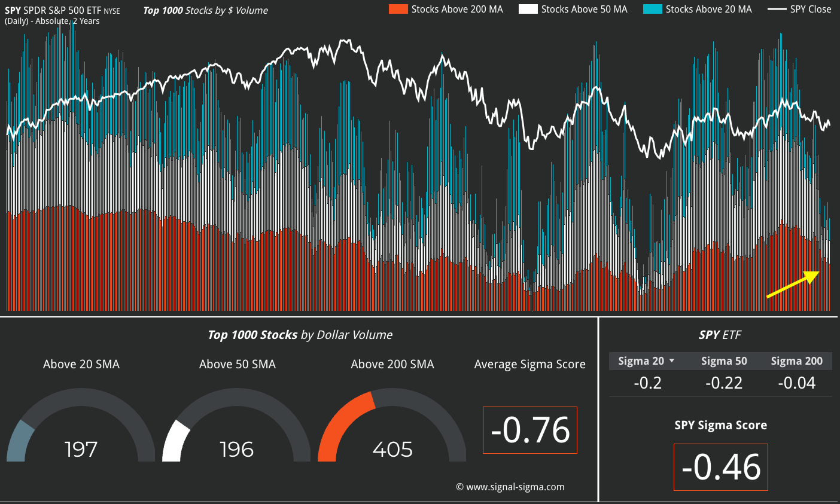Click the Above 20 SMA count 197

pos(81,450)
